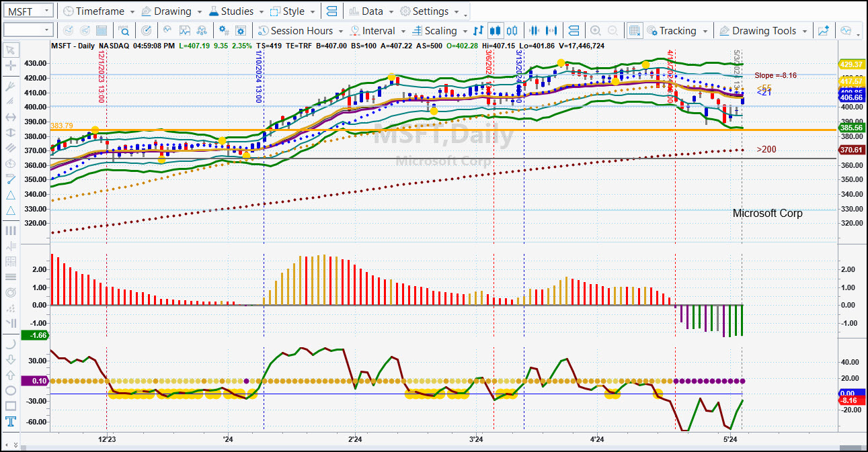
Task: Click the chart template icon with zigzag line
Action: click(184, 31)
